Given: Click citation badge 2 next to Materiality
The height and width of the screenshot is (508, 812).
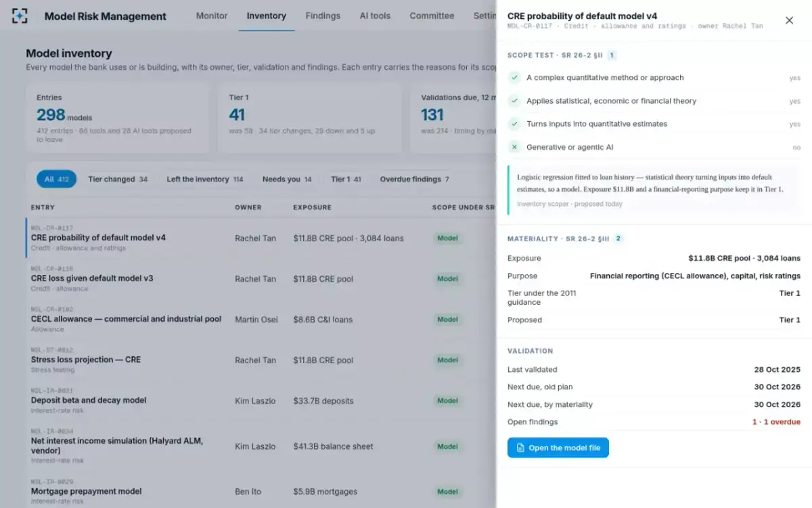Looking at the screenshot, I should click(618, 238).
